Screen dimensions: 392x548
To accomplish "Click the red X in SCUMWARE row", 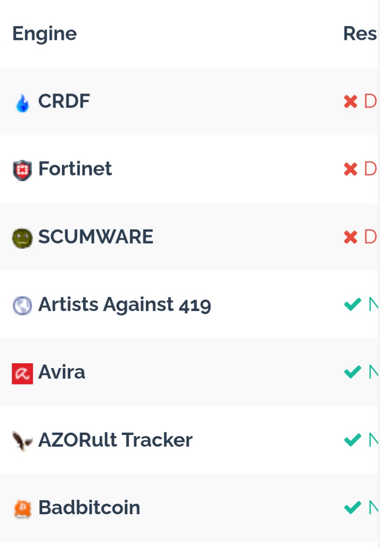I will [351, 237].
